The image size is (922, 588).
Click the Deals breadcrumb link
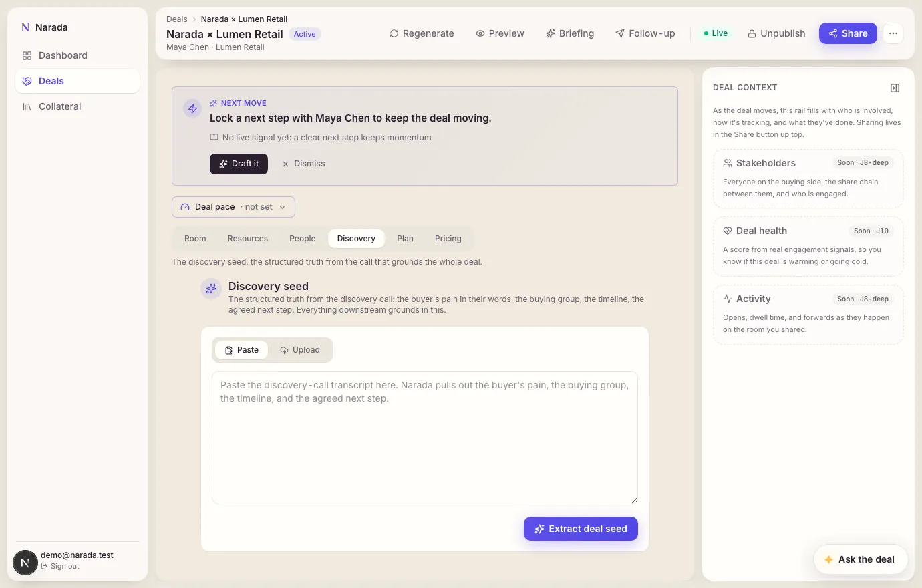tap(177, 19)
